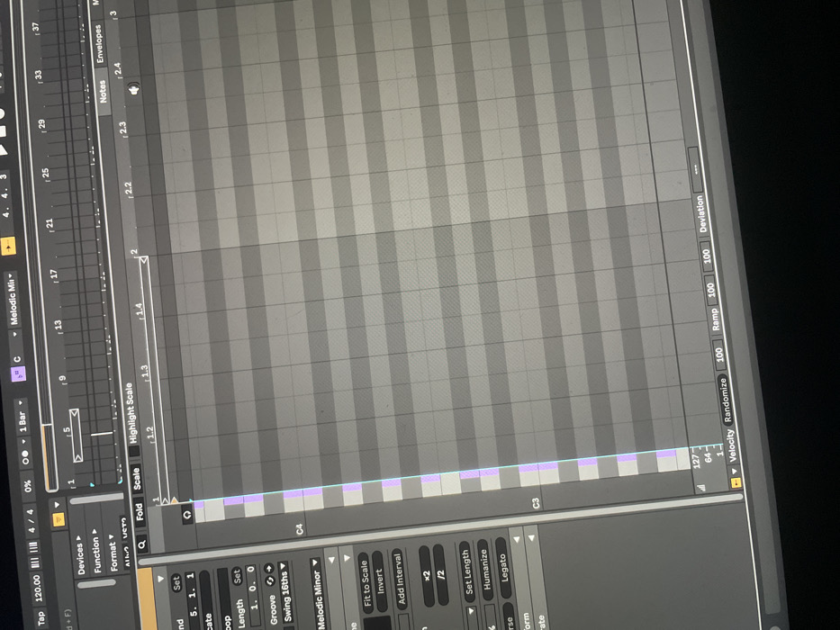Viewport: 840px width, 630px height.
Task: Open the root note C dropdown
Action: [x=16, y=347]
